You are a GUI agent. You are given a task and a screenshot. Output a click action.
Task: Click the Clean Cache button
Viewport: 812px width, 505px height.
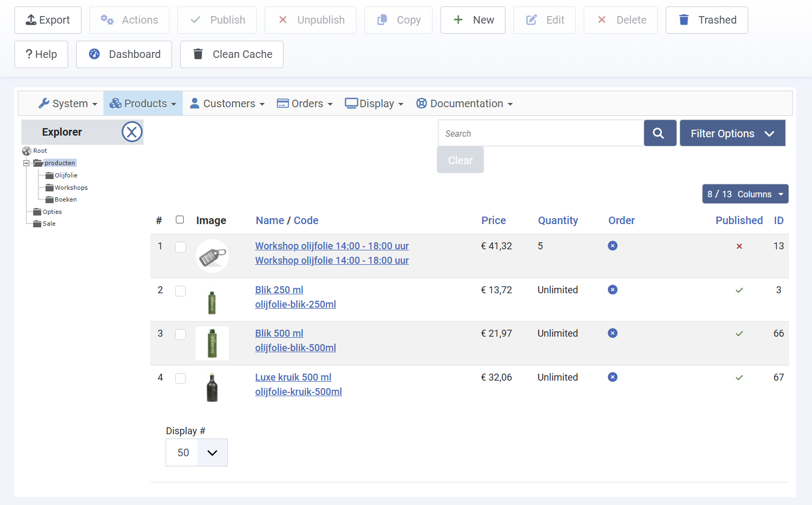232,55
